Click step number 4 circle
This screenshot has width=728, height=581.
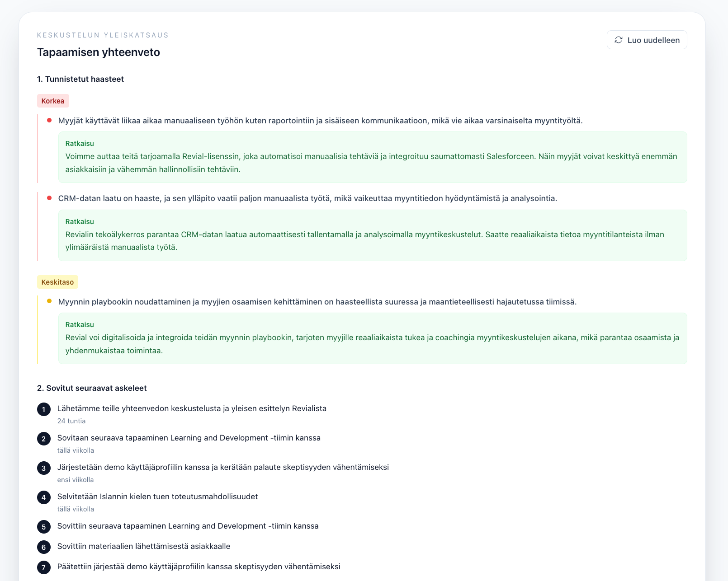coord(44,498)
